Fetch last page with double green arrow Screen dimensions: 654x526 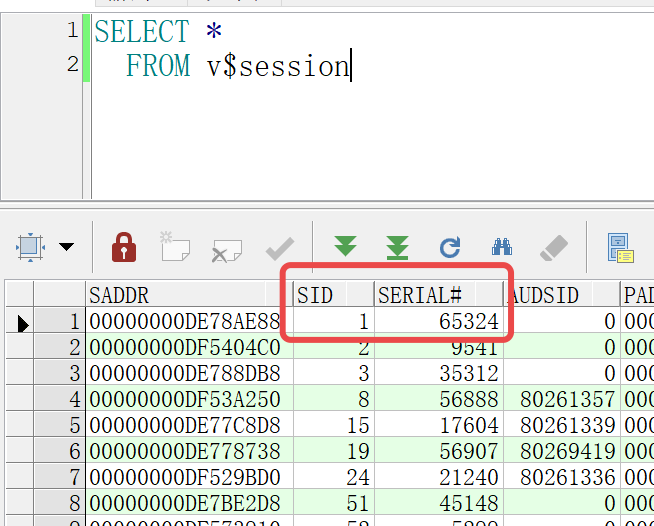[398, 247]
